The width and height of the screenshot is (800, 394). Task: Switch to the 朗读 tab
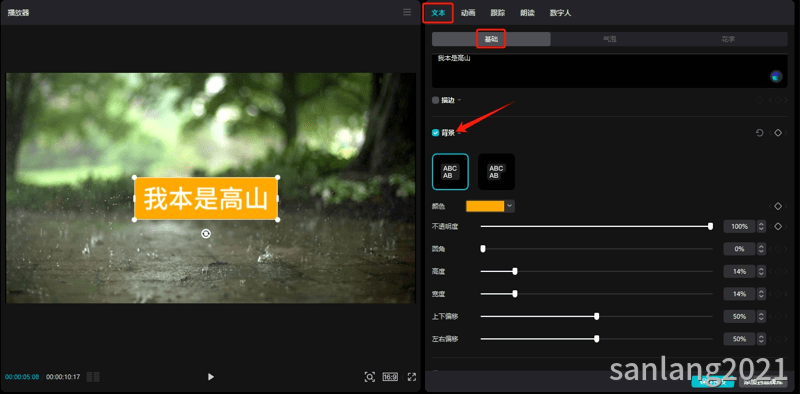(528, 13)
